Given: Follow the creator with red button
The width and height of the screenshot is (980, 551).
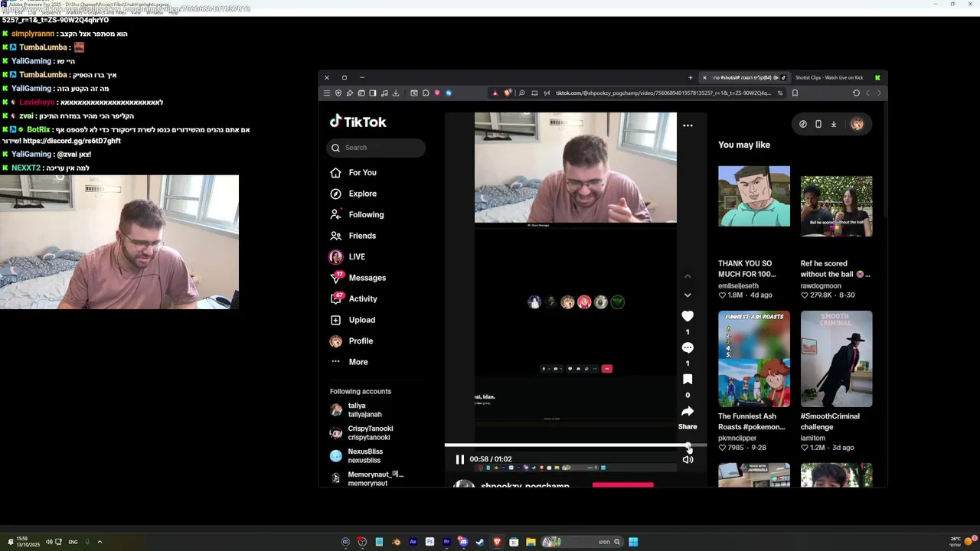Looking at the screenshot, I should 622,484.
